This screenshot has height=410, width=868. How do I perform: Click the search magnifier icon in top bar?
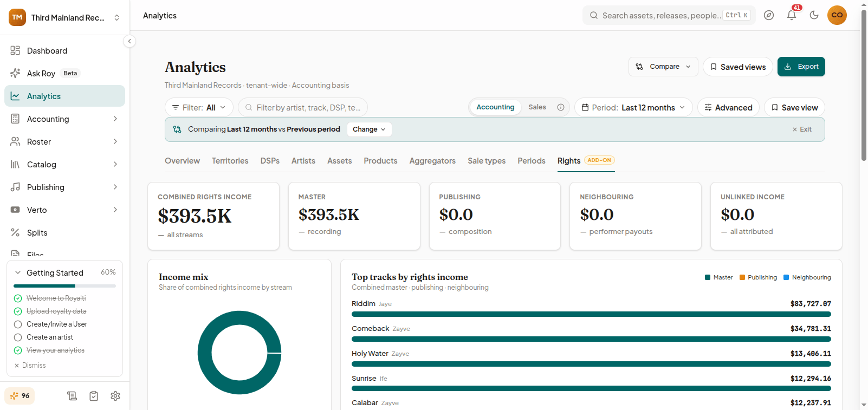click(594, 15)
